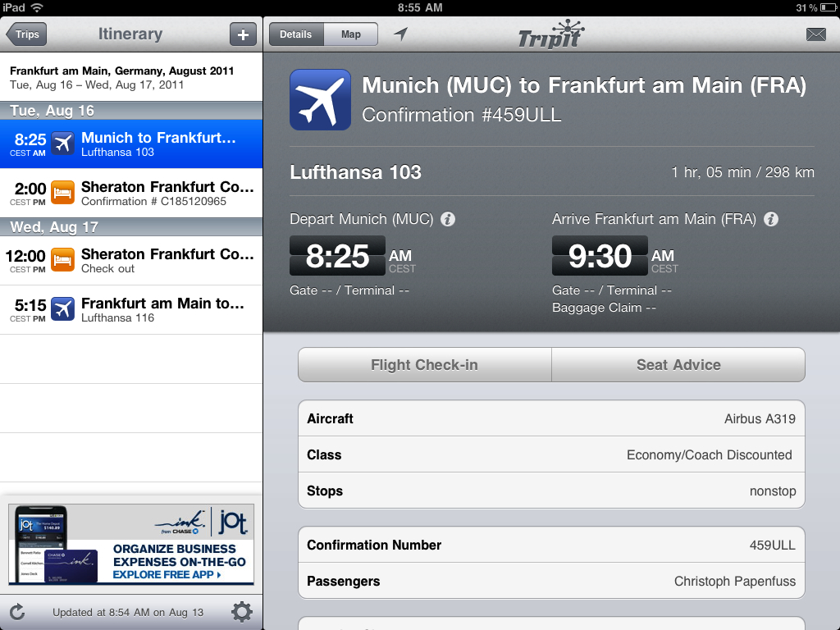The width and height of the screenshot is (840, 630).
Task: Tap the Chase Ink Jot advertisement banner
Action: coord(131,544)
